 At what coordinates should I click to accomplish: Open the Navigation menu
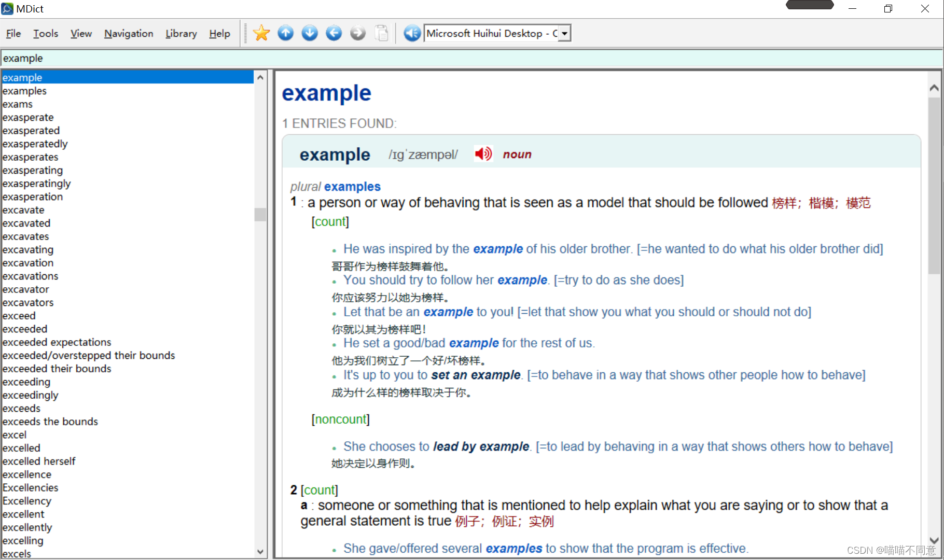129,34
